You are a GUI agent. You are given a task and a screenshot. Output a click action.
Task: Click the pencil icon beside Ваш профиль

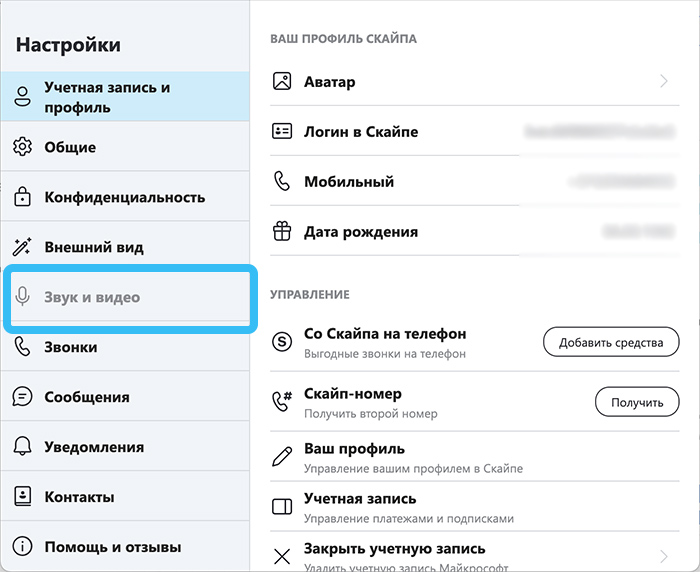282,456
